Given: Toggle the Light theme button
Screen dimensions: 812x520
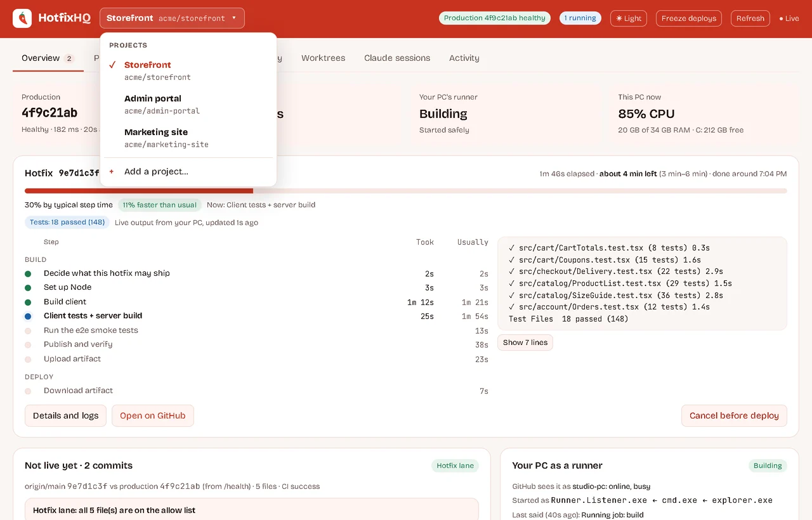Looking at the screenshot, I should 629,18.
